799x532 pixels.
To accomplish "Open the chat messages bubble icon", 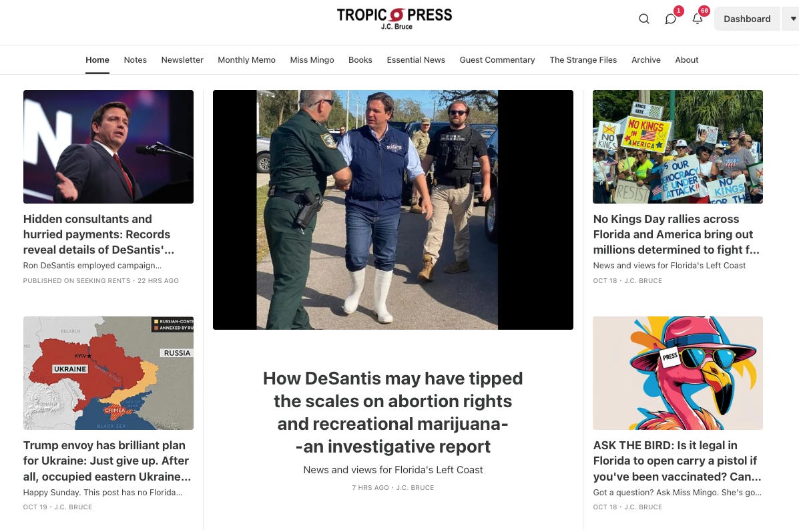I will click(x=671, y=19).
